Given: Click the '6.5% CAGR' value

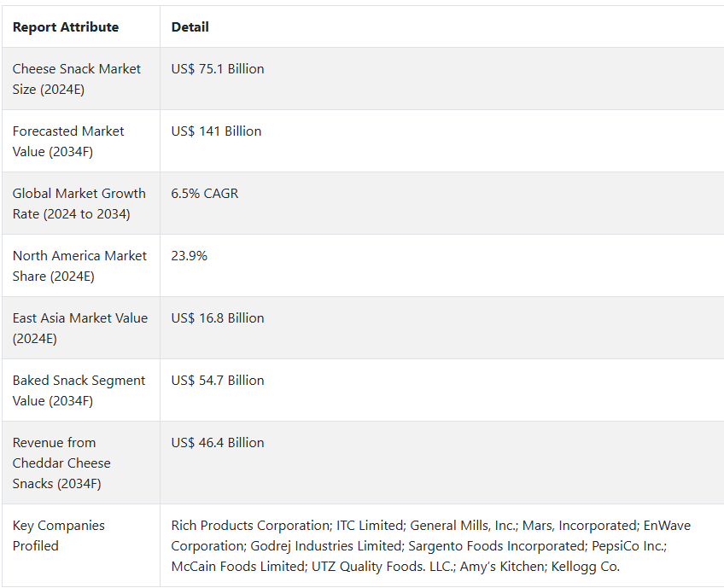Looking at the screenshot, I should pyautogui.click(x=205, y=194).
